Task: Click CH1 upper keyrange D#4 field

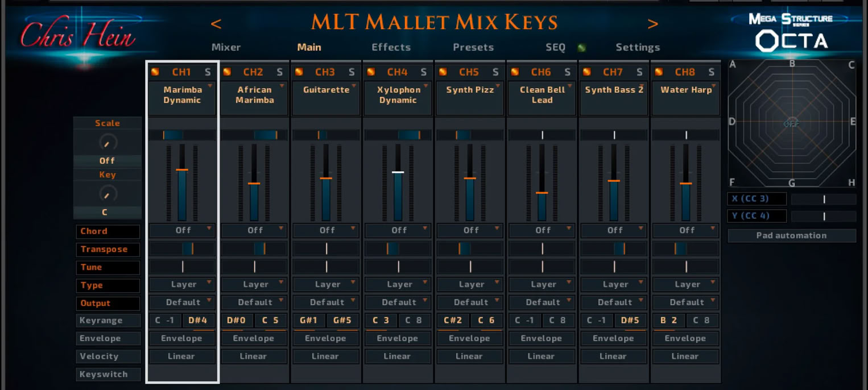Action: 199,321
